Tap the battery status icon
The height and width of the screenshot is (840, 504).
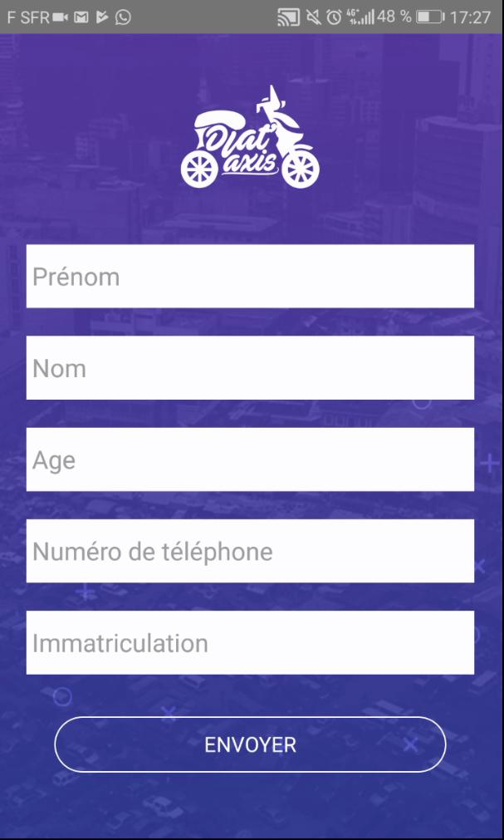click(430, 17)
